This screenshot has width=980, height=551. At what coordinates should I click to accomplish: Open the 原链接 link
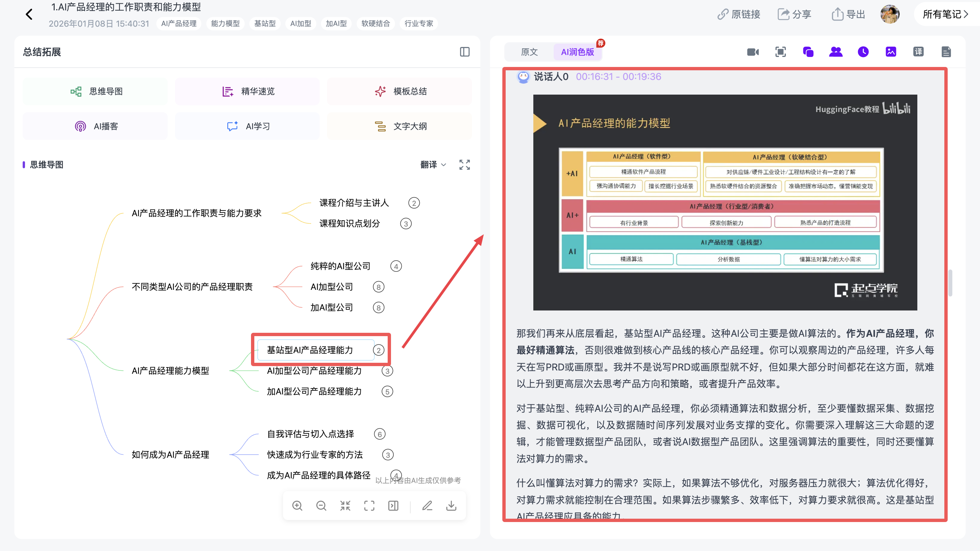[x=738, y=14]
